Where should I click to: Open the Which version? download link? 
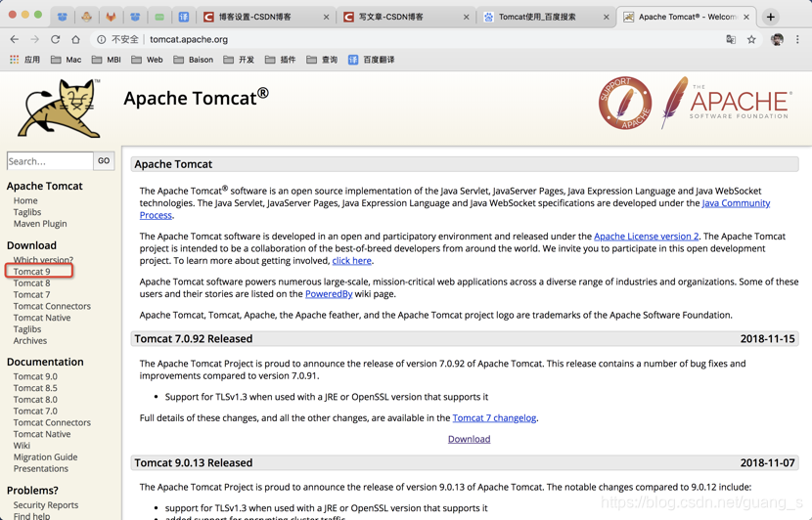click(x=43, y=259)
